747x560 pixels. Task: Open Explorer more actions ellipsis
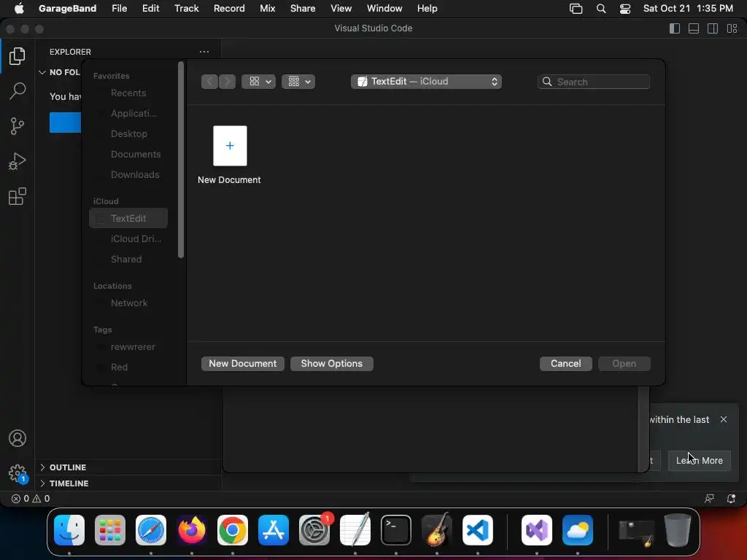click(x=204, y=52)
